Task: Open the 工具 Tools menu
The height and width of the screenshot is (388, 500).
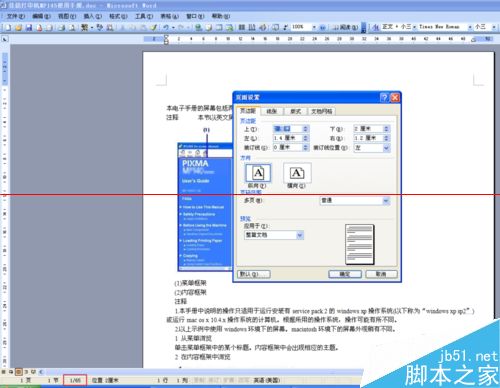Action: click(144, 16)
